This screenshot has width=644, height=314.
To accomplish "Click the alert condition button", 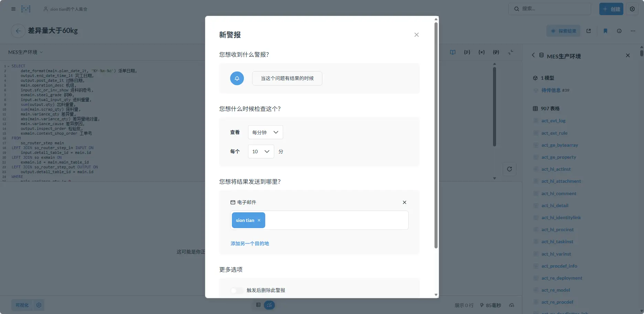I will 287,78.
